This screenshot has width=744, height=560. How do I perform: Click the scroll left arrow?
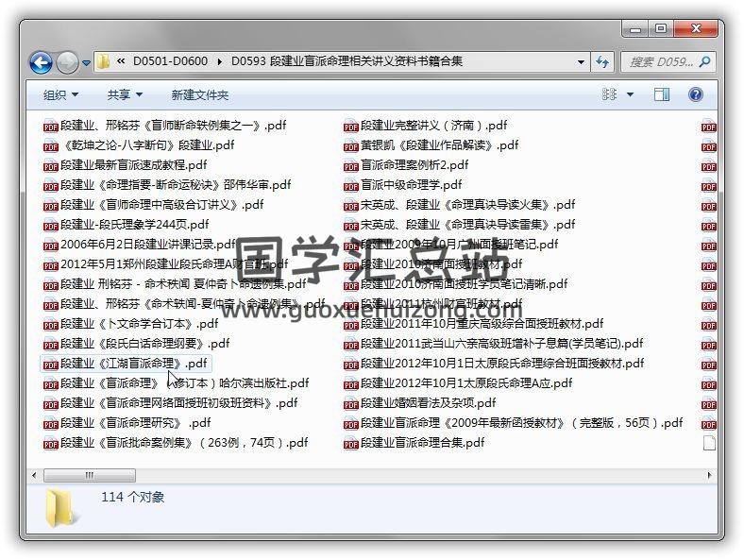34,475
